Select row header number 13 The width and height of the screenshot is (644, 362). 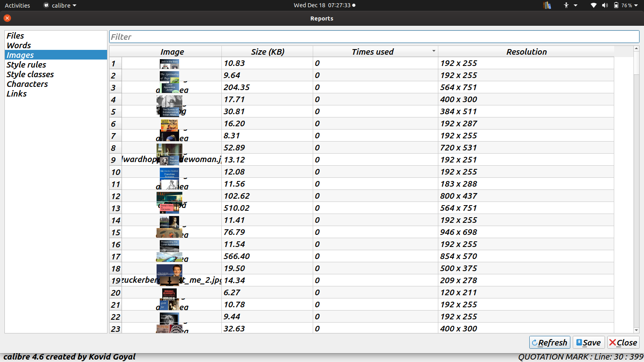pyautogui.click(x=116, y=208)
